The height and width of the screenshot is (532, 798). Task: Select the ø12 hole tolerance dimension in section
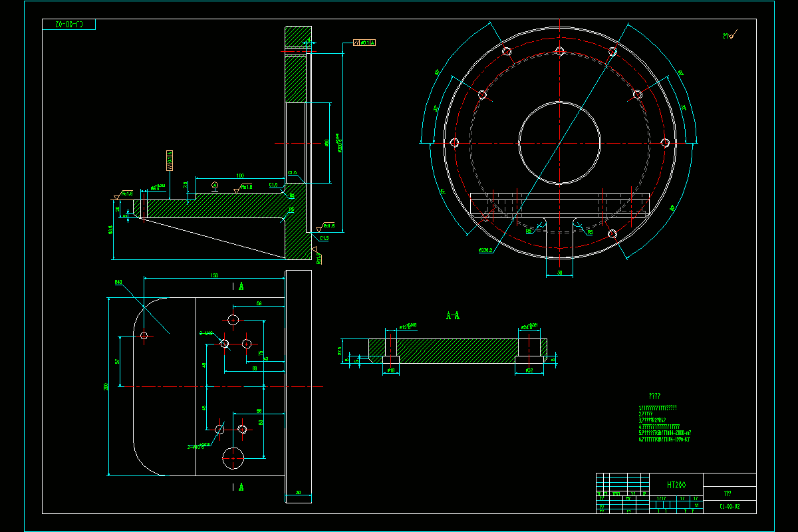(407, 327)
